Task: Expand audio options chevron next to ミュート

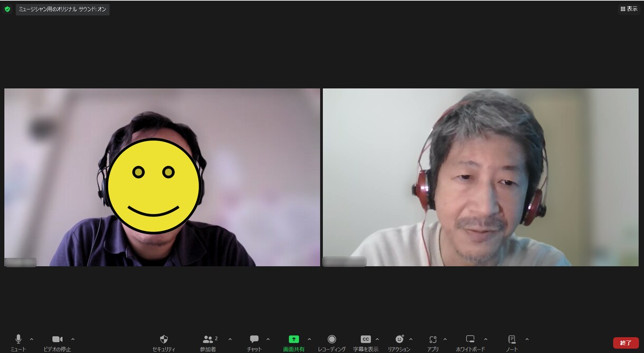Action: [32, 339]
